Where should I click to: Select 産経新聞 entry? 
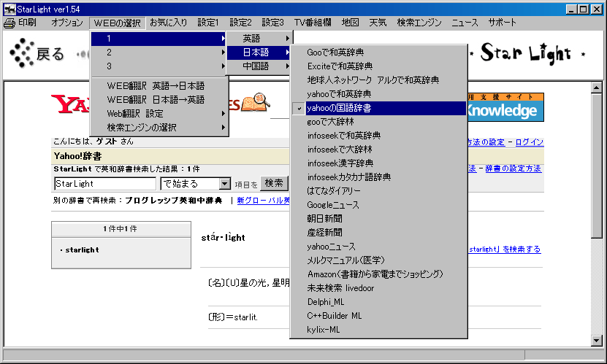[x=378, y=233]
